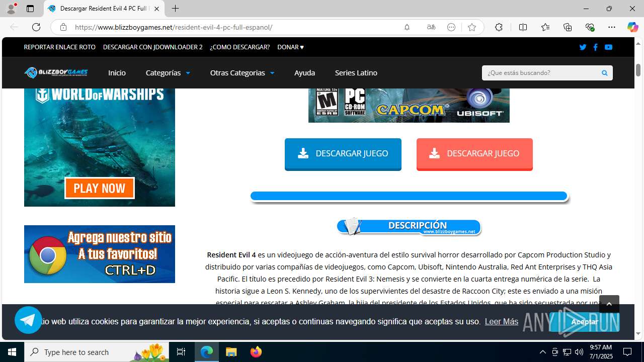Open a new browser tab
Screen dimensions: 644x362
[175, 9]
